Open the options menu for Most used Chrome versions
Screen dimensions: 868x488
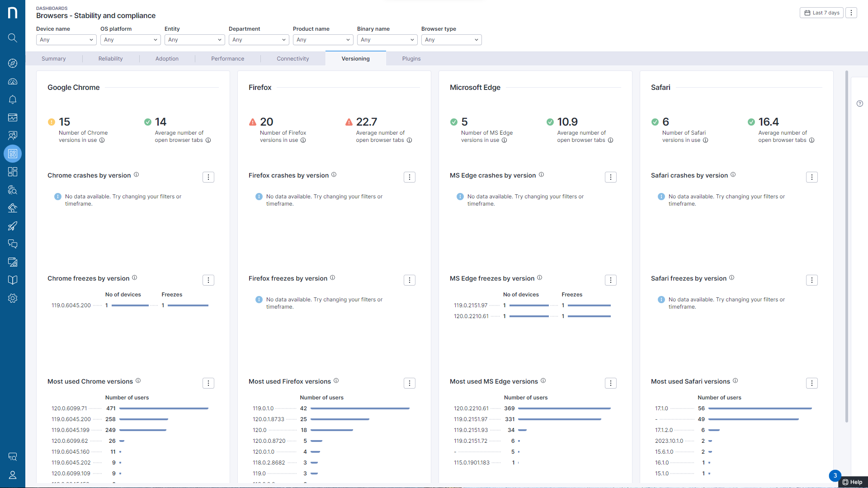tap(208, 383)
